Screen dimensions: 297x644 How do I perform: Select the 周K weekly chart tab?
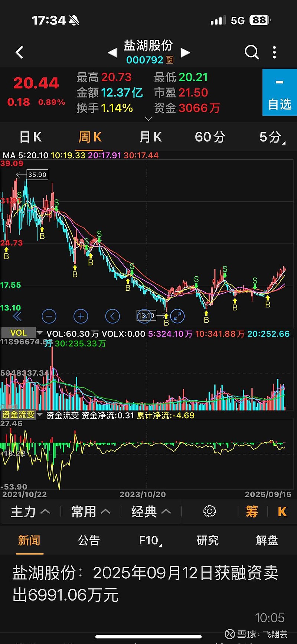point(90,137)
